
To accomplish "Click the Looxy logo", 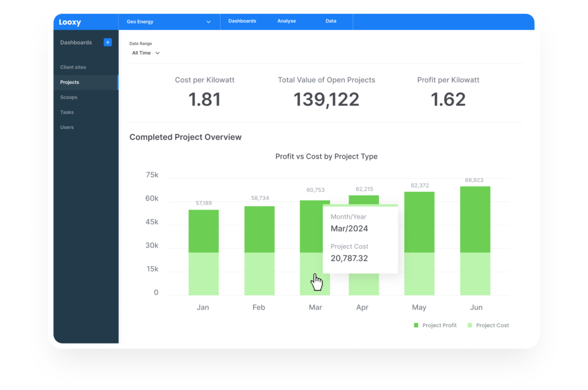I will [70, 21].
